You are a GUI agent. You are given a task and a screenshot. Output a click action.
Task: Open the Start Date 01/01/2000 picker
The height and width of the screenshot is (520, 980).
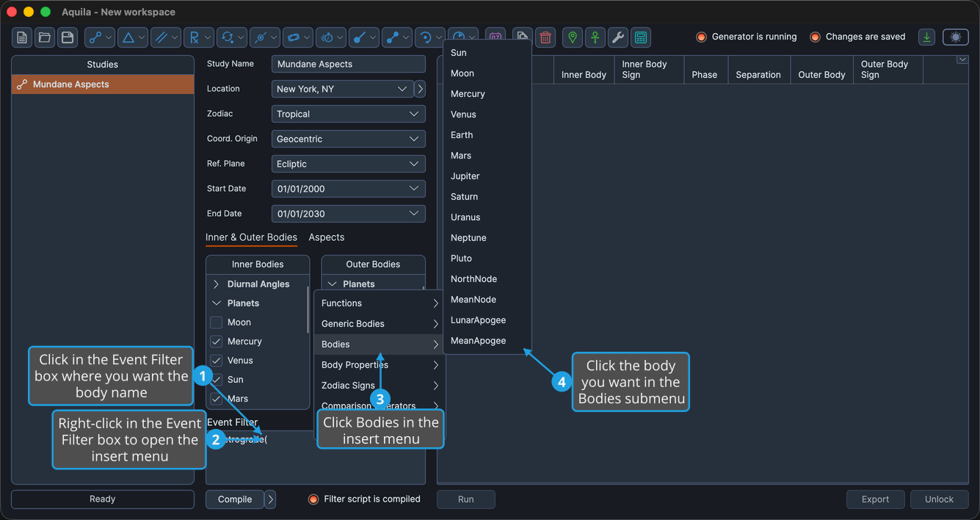[349, 189]
